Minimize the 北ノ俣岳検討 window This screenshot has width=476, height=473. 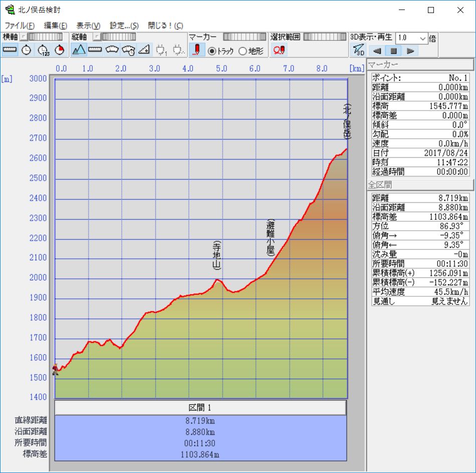402,10
